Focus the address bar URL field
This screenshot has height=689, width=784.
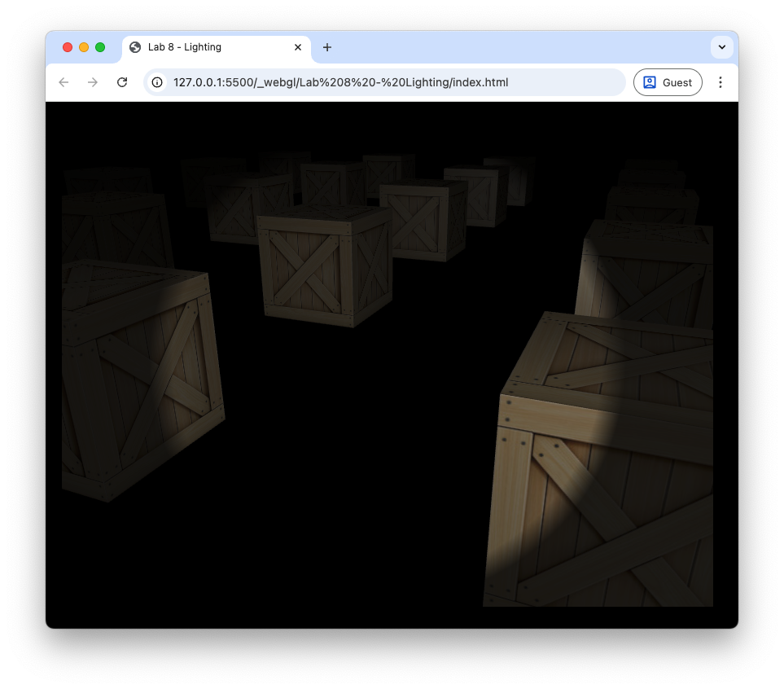click(x=391, y=82)
